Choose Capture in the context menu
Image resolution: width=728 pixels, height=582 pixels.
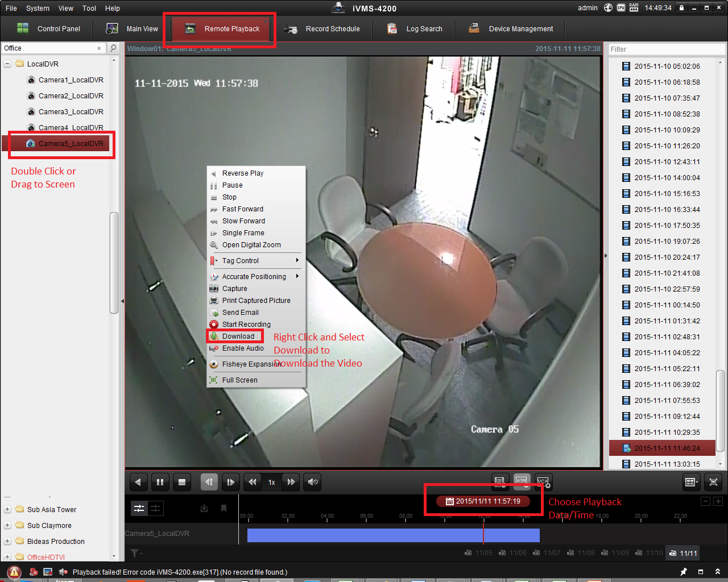[234, 289]
